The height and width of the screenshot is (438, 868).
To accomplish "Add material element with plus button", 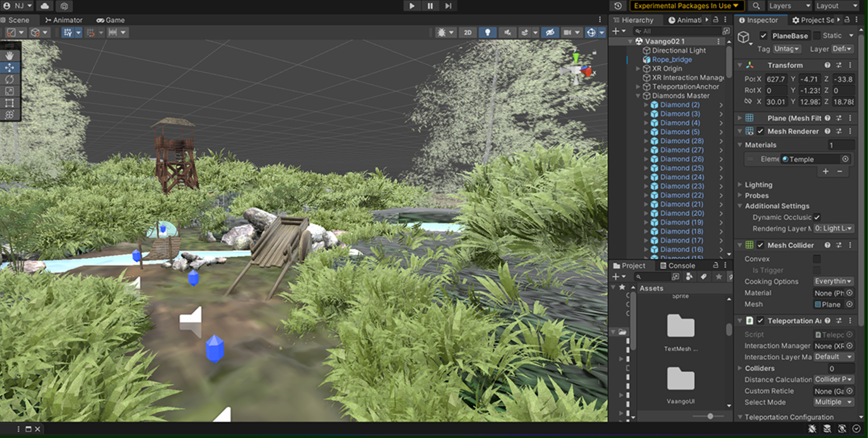I will pos(826,171).
